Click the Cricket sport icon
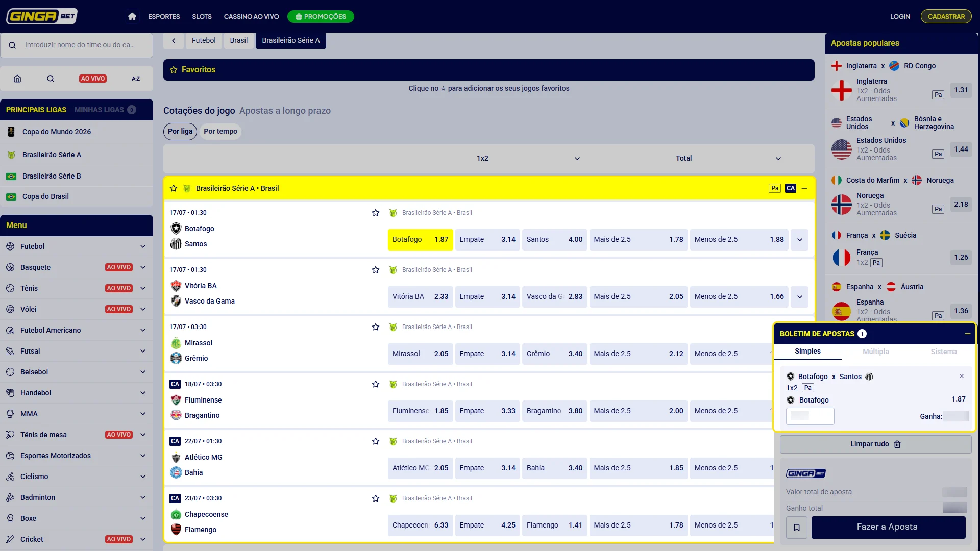980x551 pixels. coord(10,539)
